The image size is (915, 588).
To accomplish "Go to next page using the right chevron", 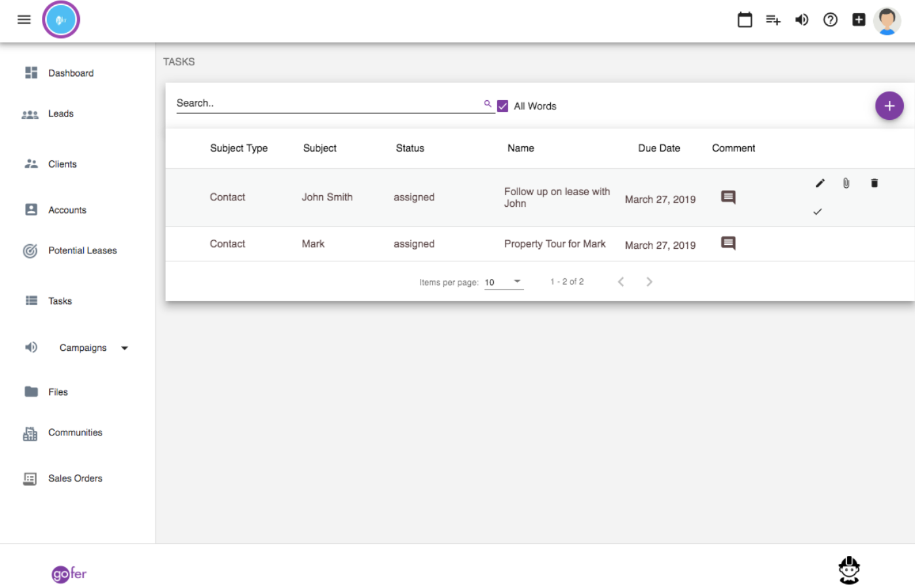I will 649,282.
